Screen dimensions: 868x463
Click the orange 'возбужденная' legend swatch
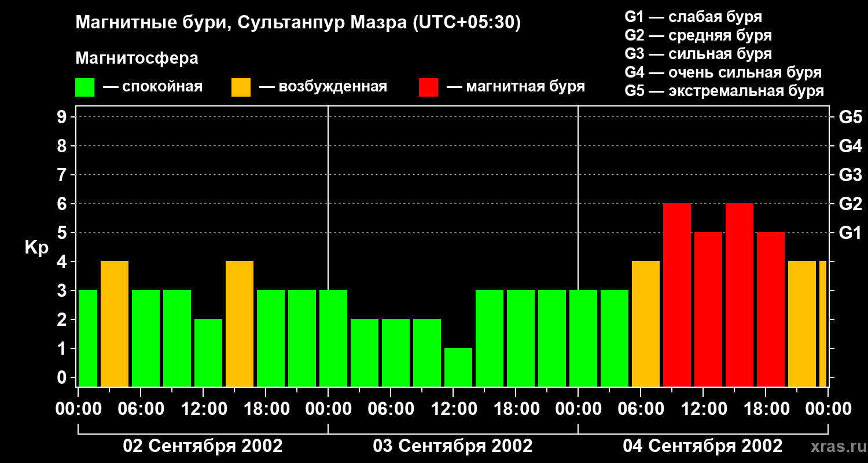click(x=241, y=87)
